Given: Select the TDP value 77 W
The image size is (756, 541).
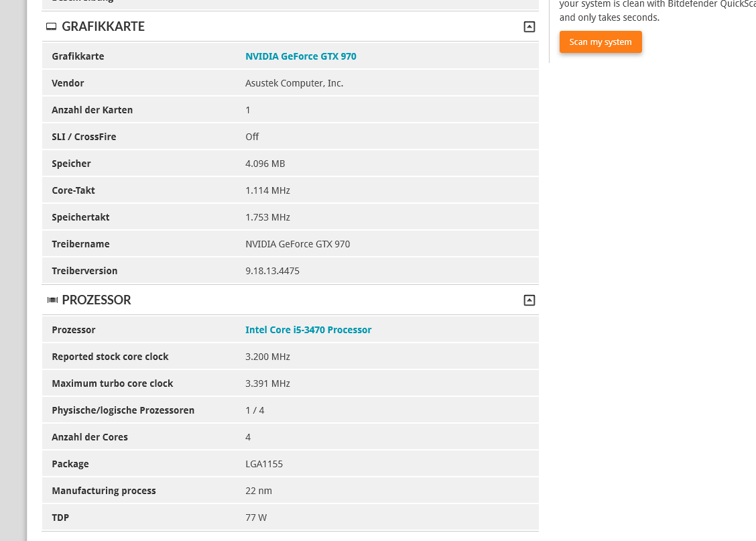Looking at the screenshot, I should [x=256, y=518].
